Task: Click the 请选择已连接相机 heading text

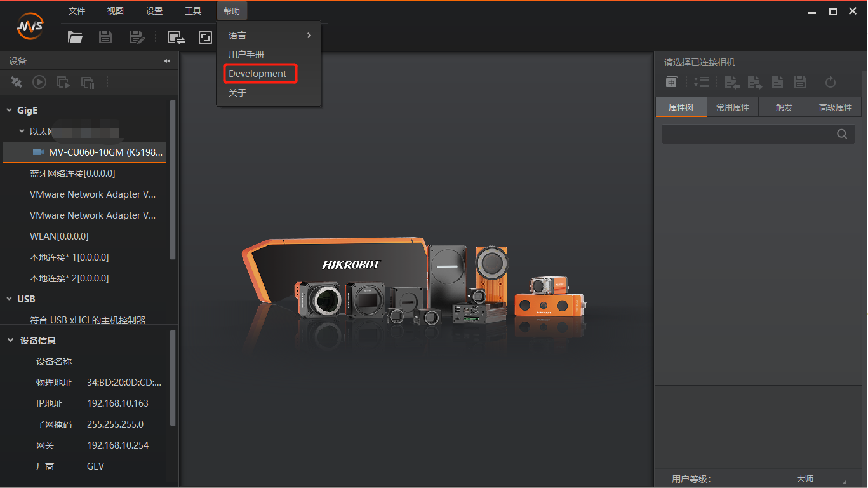Action: [700, 62]
